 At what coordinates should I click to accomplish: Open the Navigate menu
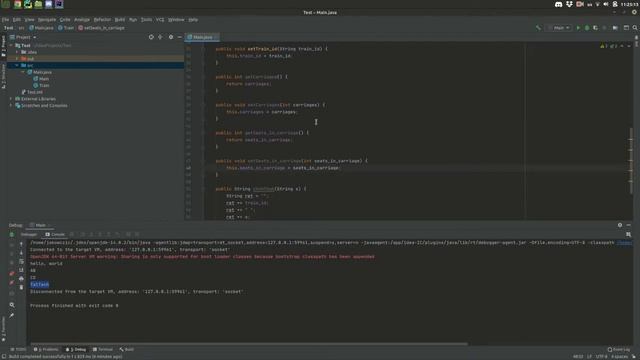47,20
